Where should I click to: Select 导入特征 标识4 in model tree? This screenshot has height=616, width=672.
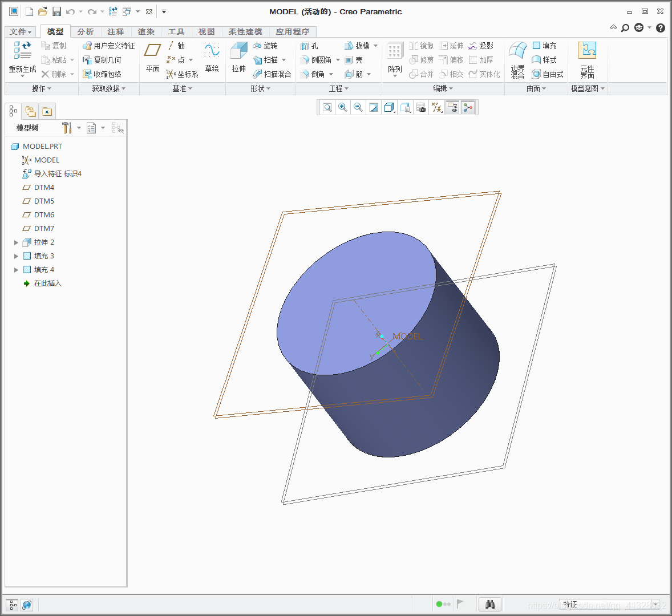52,174
